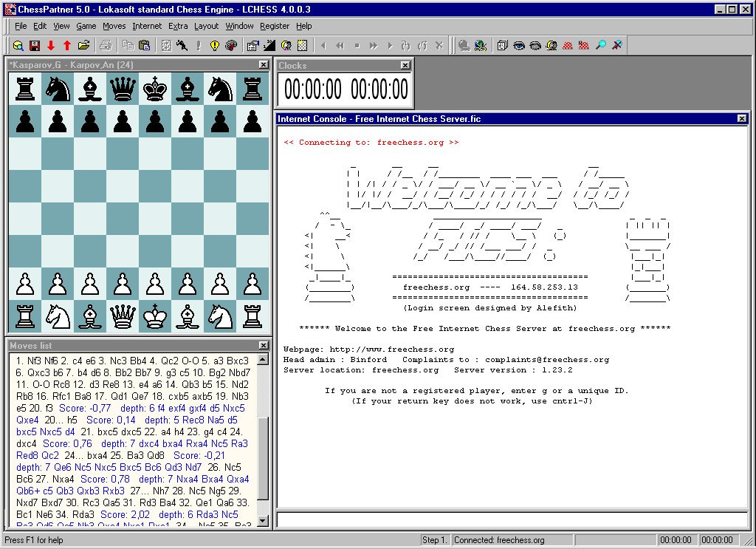Click the white king on e1
The width and height of the screenshot is (756, 549).
tap(155, 316)
